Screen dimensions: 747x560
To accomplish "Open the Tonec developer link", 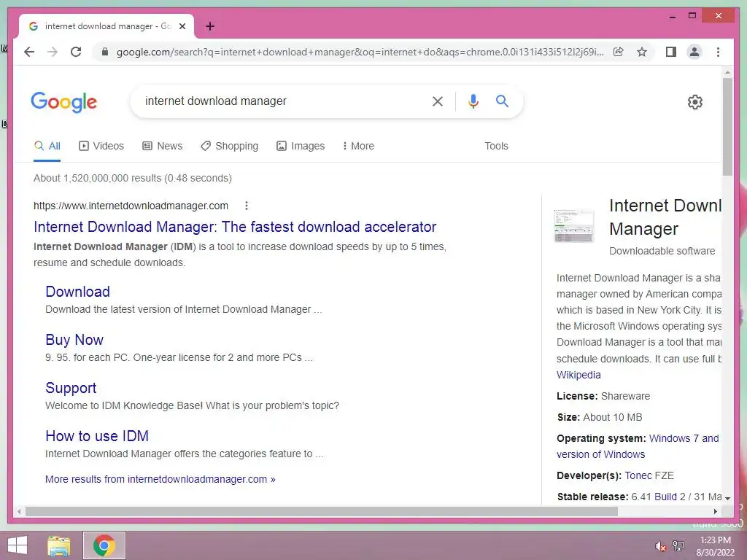I will pos(638,475).
